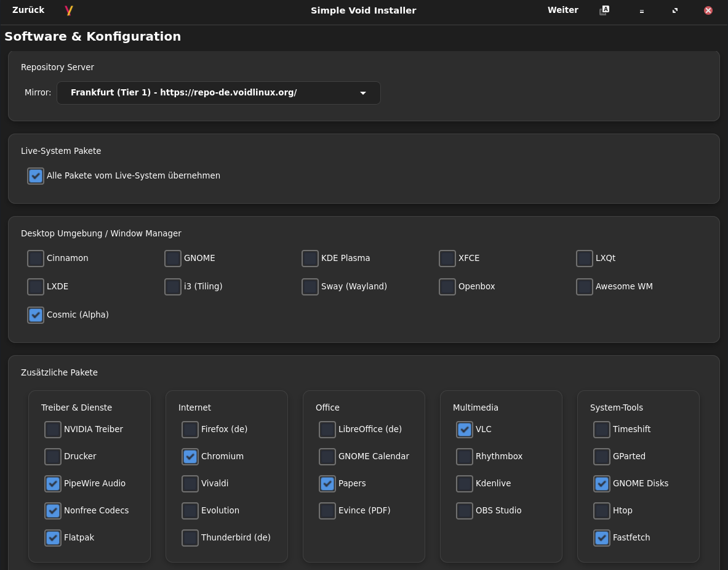This screenshot has height=570, width=728.
Task: Check the NVIDIA Treiber option
Action: click(x=53, y=430)
